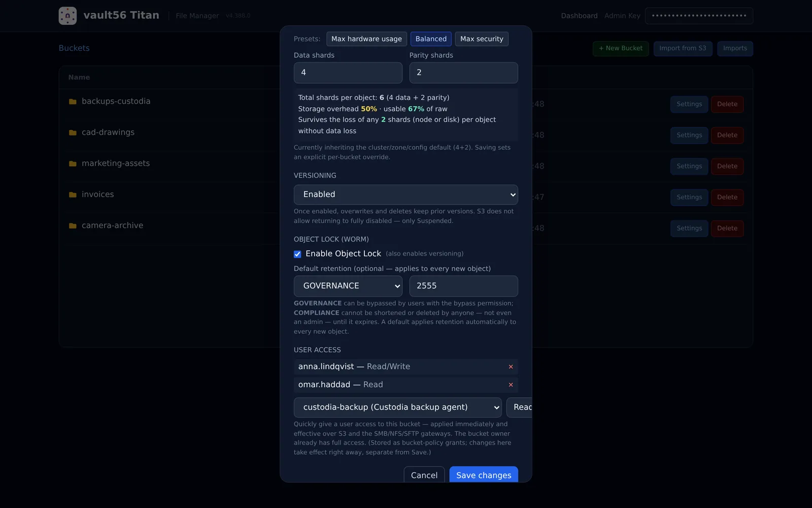
Task: Apply the Balanced preset
Action: (431, 39)
